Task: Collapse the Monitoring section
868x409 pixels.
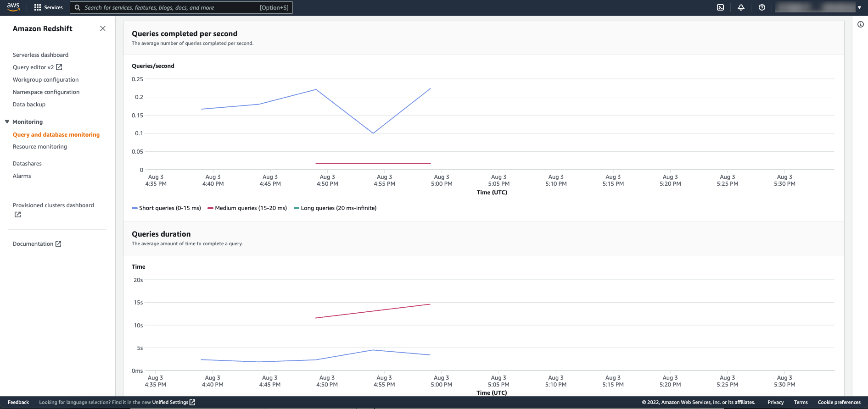Action: 7,122
